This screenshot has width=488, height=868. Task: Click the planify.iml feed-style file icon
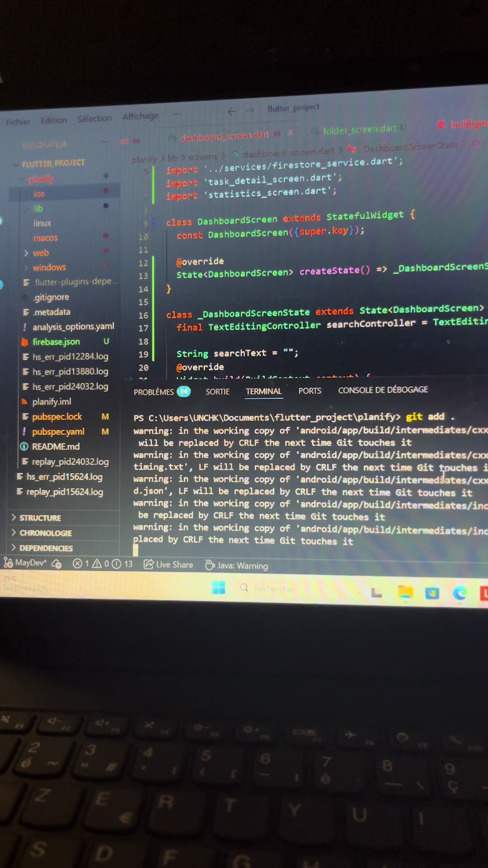(x=24, y=402)
